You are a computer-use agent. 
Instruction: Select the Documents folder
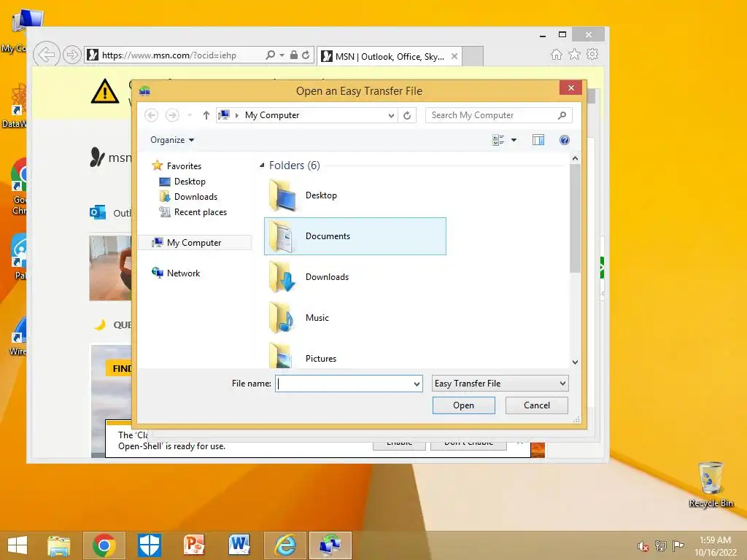tap(355, 236)
